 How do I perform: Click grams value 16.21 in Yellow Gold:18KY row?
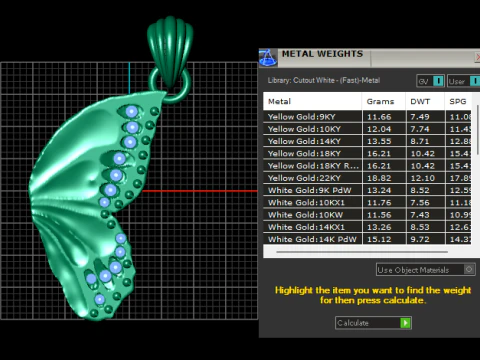pos(379,154)
